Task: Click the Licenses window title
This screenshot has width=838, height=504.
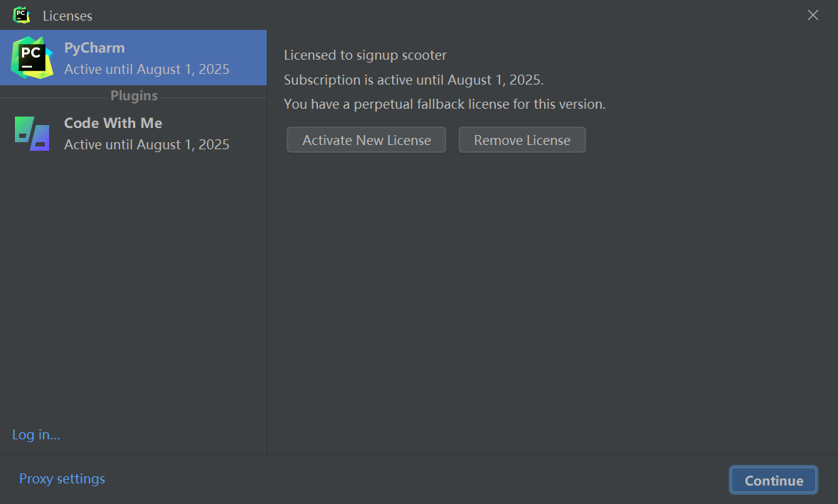Action: click(x=68, y=16)
